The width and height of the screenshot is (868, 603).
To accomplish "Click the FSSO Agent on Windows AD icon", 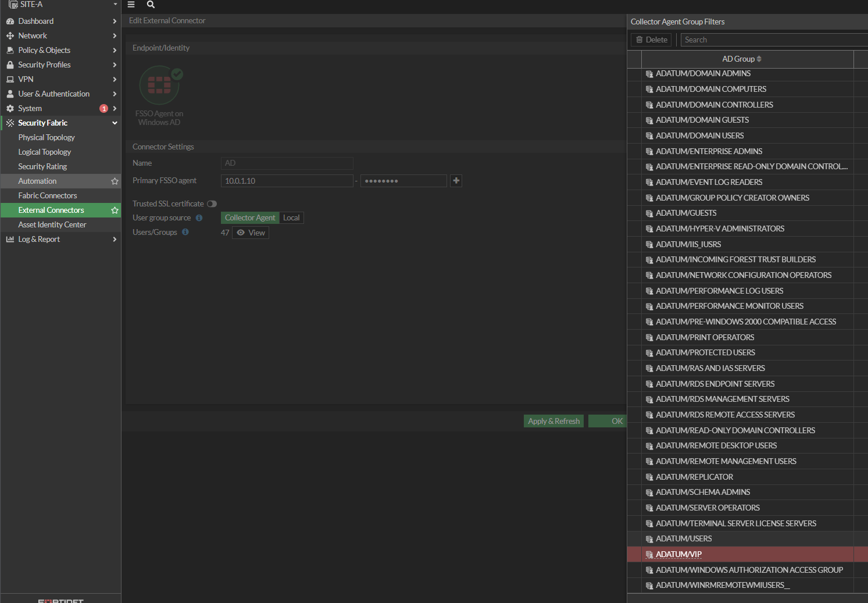I will [x=160, y=86].
